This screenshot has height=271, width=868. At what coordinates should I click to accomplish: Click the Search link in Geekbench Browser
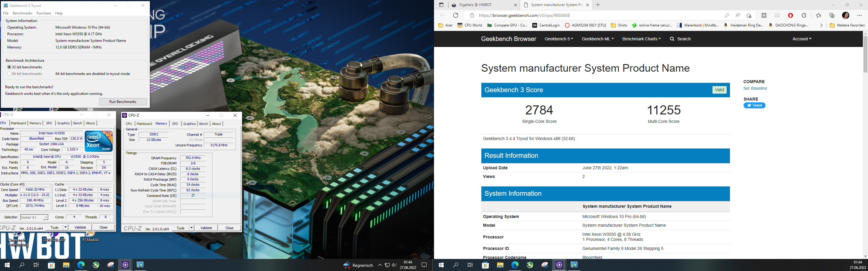coord(680,39)
